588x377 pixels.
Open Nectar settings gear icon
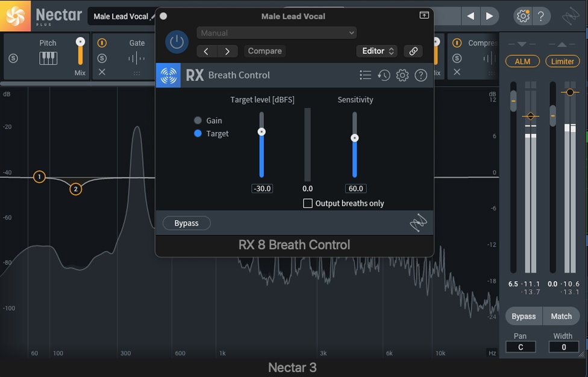tap(523, 16)
